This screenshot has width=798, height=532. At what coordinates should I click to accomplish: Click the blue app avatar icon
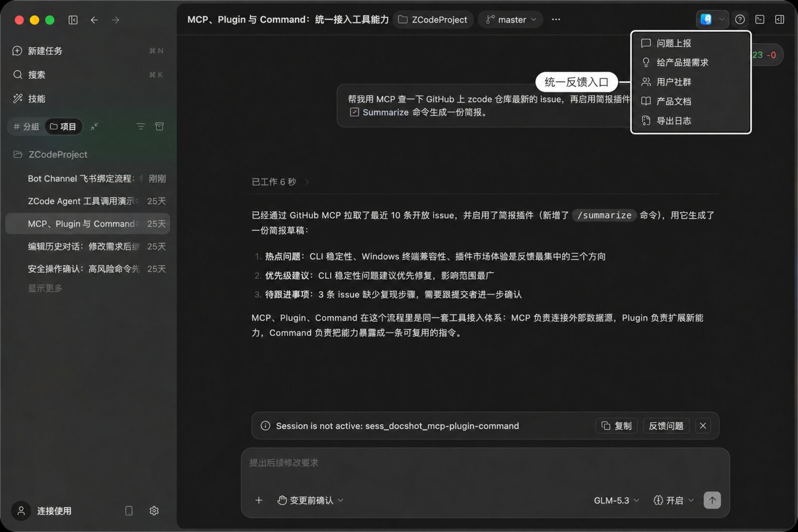pyautogui.click(x=706, y=19)
